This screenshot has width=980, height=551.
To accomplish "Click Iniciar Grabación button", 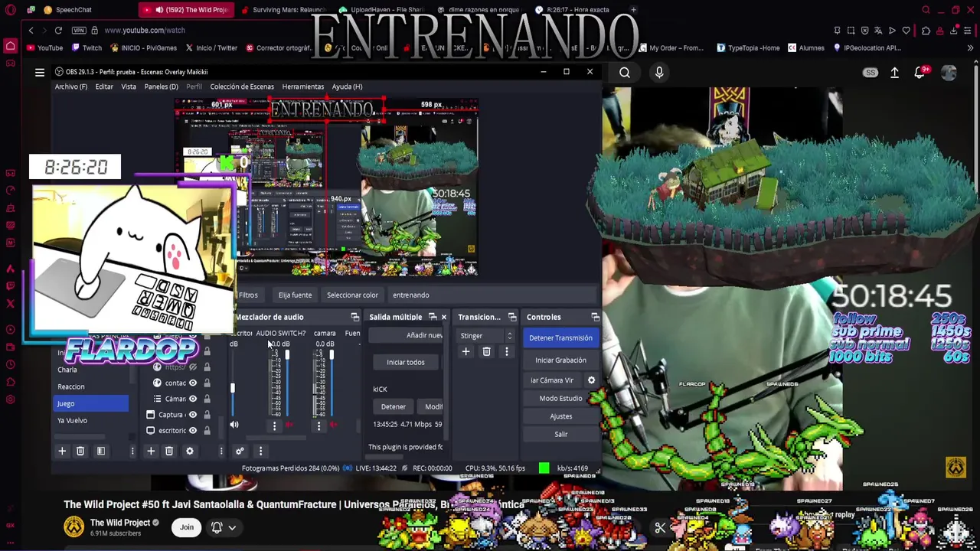I will pyautogui.click(x=560, y=360).
